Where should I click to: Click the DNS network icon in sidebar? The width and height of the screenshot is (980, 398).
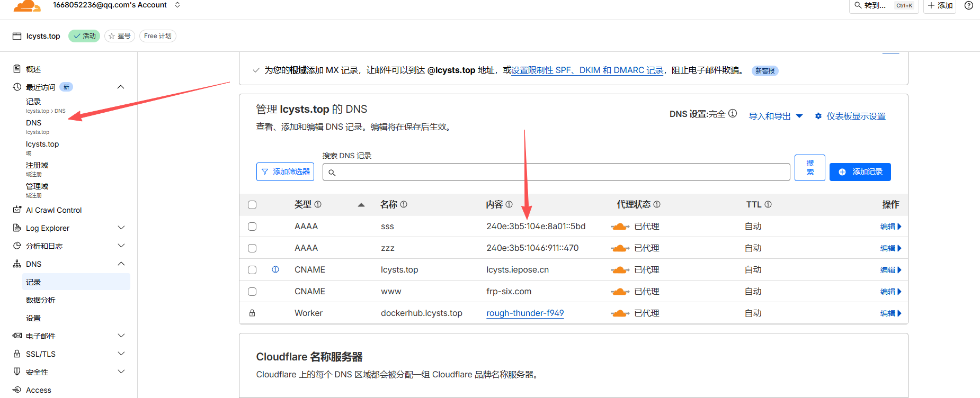pyautogui.click(x=17, y=264)
